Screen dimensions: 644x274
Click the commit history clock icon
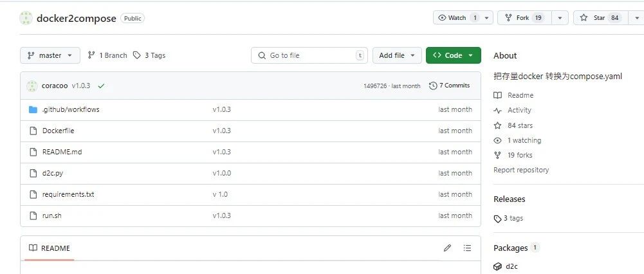pyautogui.click(x=433, y=86)
